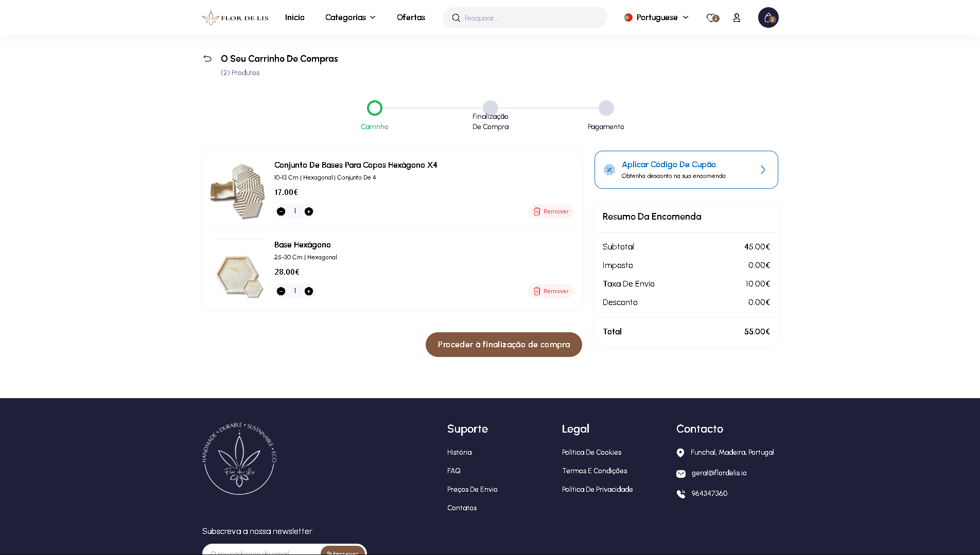980x555 pixels.
Task: Open the search field magnifier icon
Action: (x=456, y=17)
